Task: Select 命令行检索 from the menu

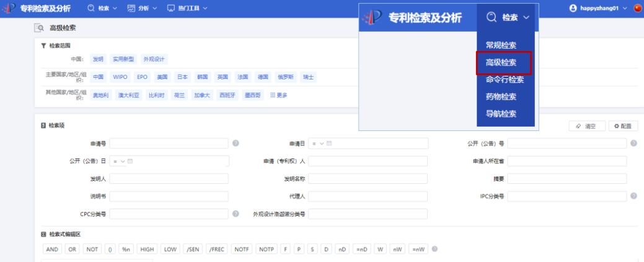Action: [505, 80]
